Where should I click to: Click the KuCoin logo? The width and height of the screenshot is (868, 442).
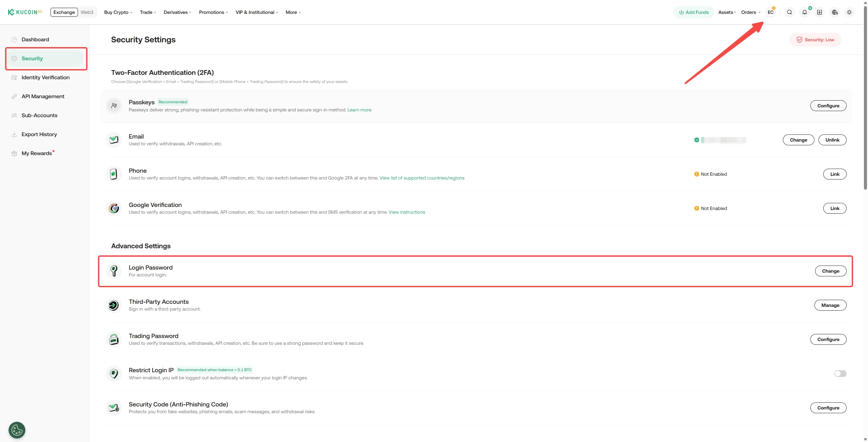pyautogui.click(x=25, y=12)
